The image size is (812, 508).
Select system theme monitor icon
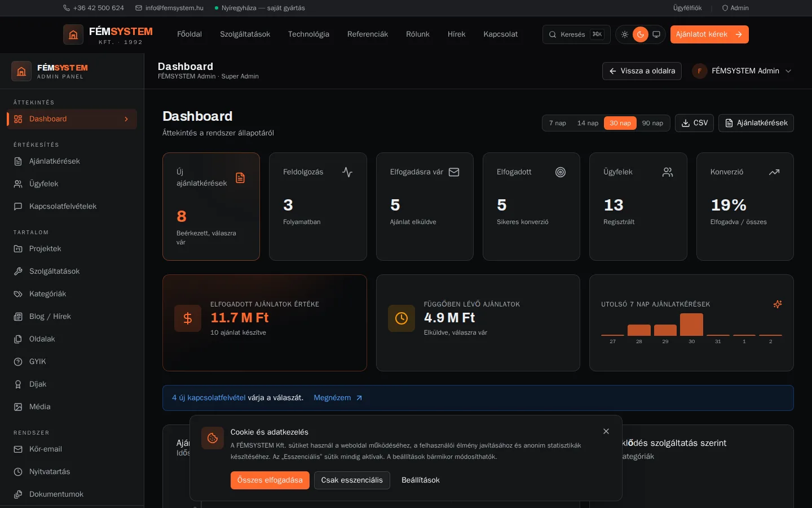pos(656,34)
